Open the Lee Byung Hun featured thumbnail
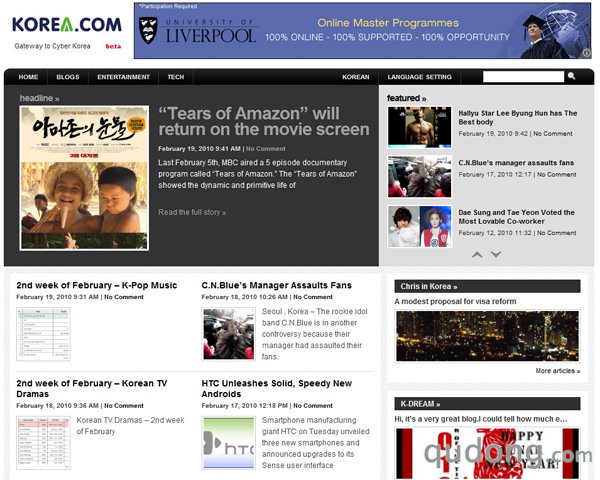Screen dimensions: 600x480 click(419, 127)
